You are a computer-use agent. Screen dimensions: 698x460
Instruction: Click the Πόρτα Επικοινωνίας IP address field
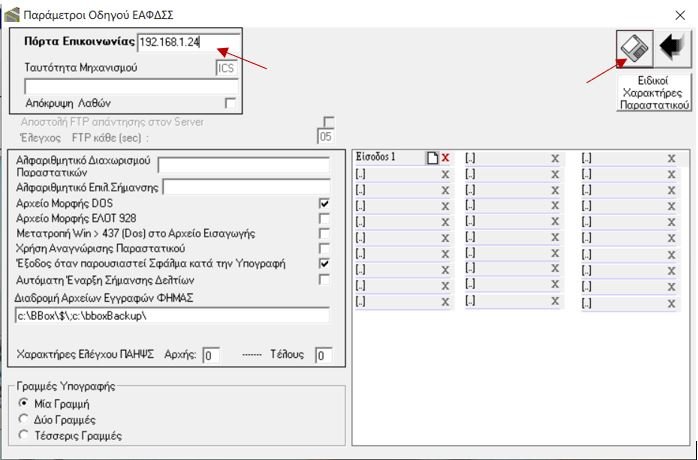(x=187, y=42)
